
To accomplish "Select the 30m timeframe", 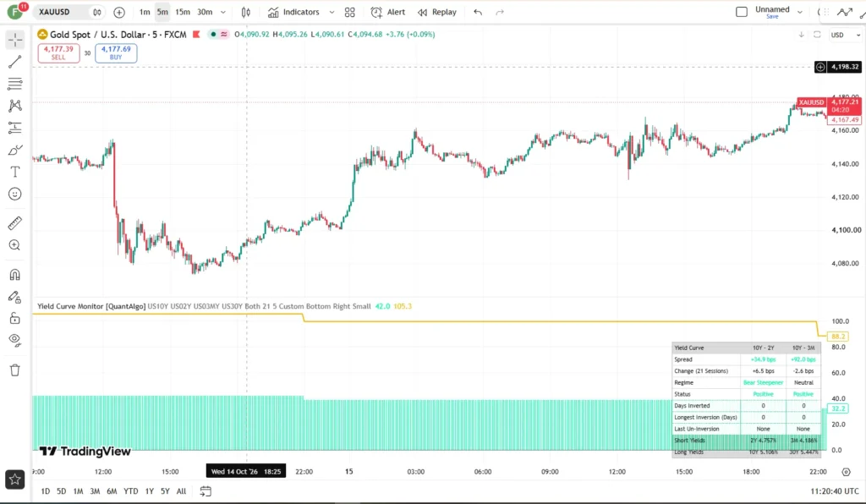I will click(x=205, y=12).
